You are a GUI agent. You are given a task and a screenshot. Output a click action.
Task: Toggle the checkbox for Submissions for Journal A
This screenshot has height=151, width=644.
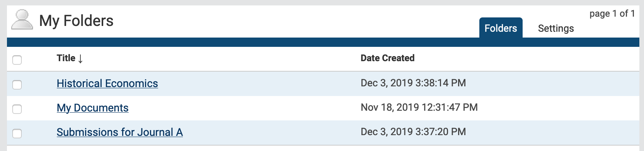(x=17, y=133)
